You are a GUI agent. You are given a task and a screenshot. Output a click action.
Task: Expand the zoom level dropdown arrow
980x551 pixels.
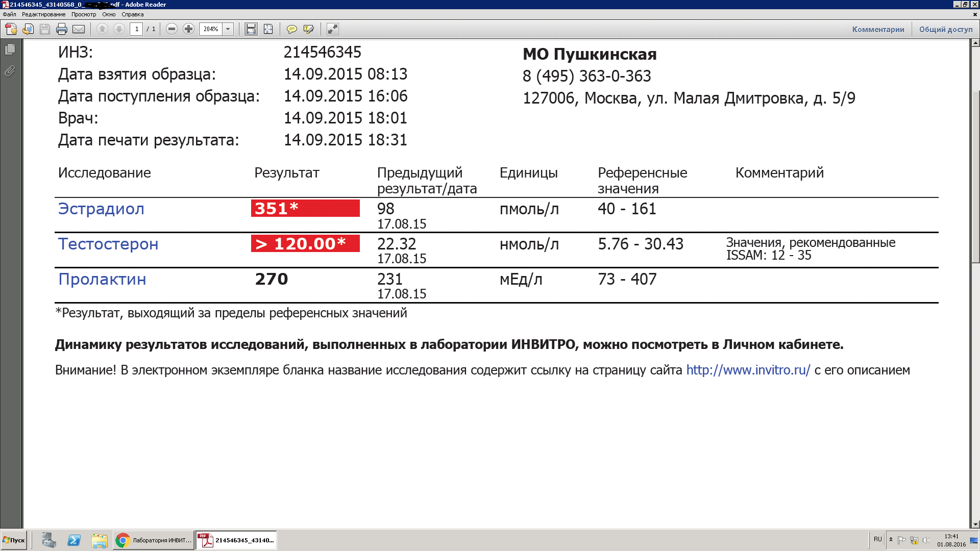(x=228, y=29)
